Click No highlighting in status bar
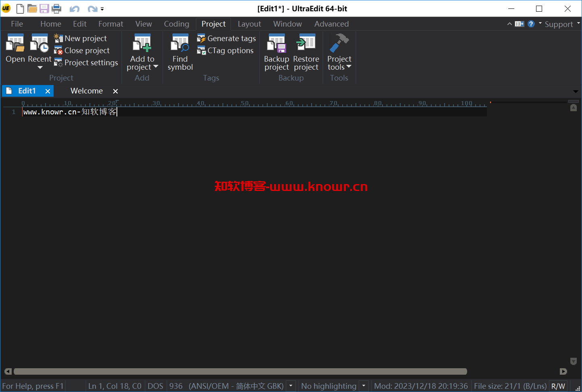Screen dimensions: 582x392 [329, 386]
